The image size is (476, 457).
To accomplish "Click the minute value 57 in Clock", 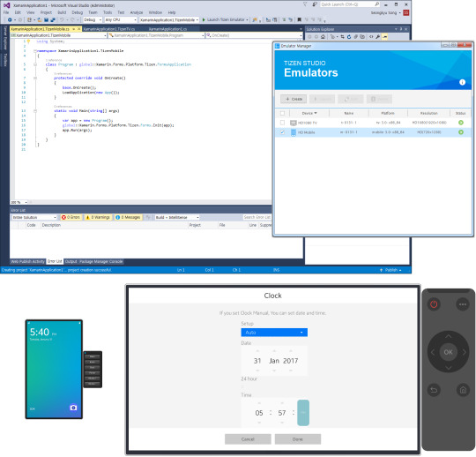I will tap(282, 413).
